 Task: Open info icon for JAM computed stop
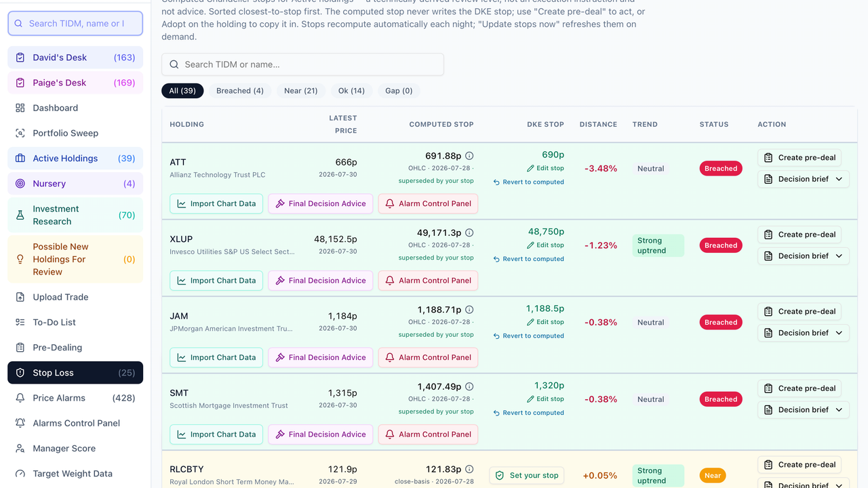469,310
